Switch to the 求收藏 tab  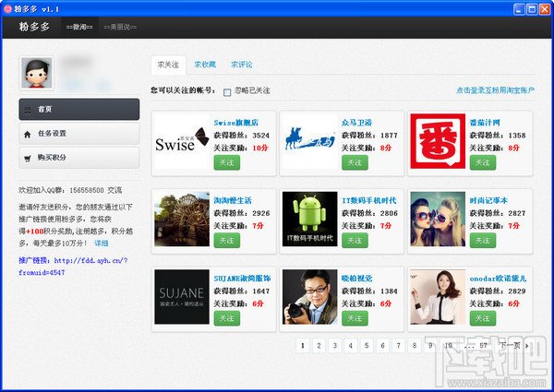tap(205, 65)
